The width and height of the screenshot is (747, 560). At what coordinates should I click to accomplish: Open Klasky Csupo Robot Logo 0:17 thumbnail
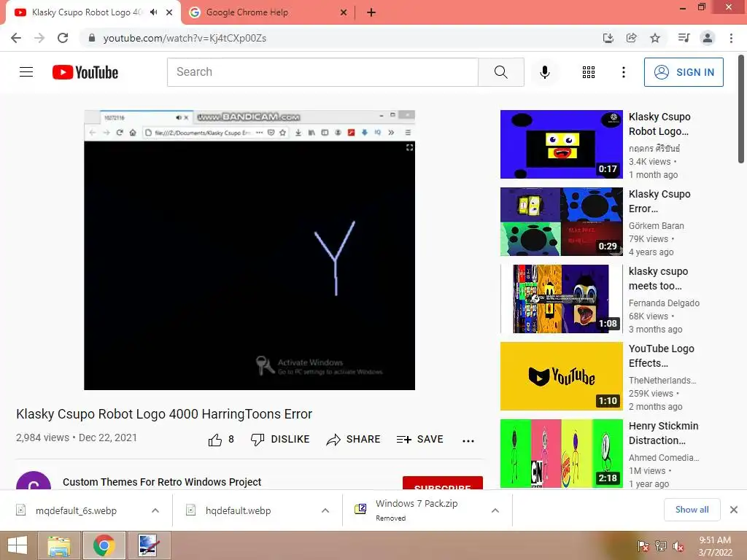(561, 144)
